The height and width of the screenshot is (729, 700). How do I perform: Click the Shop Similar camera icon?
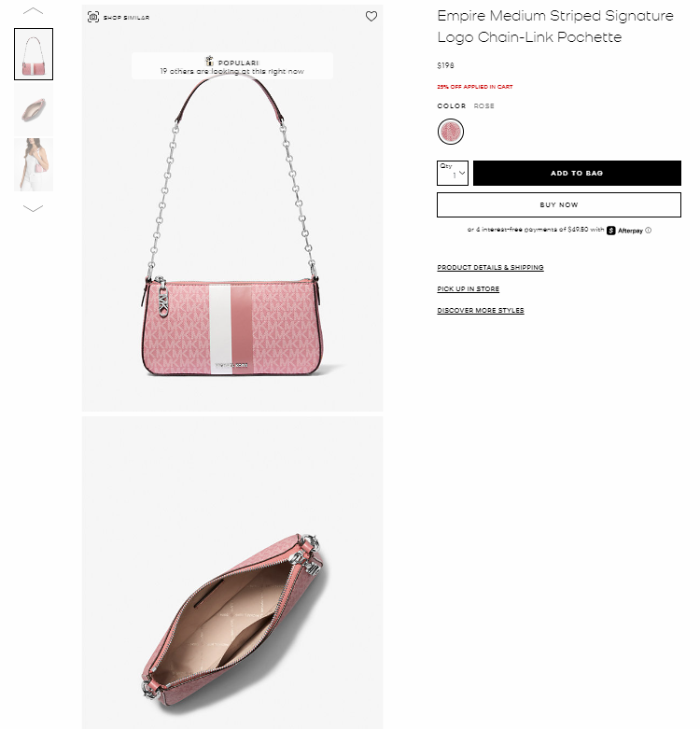pyautogui.click(x=93, y=17)
